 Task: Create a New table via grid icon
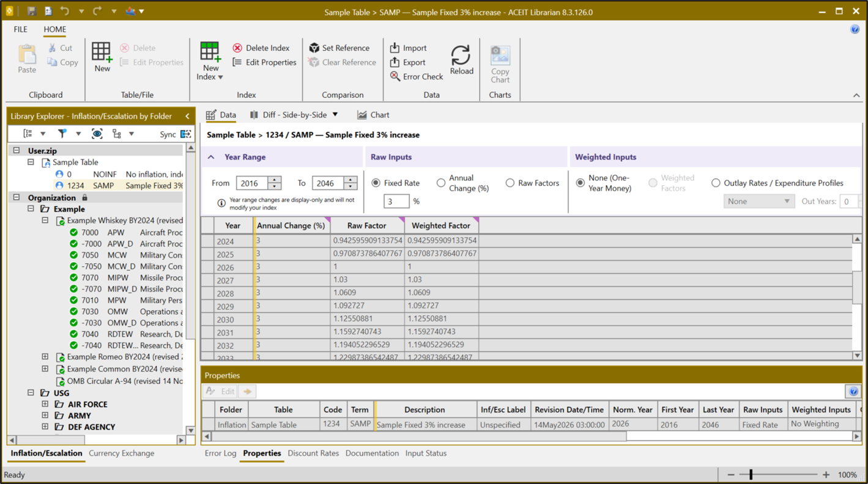[x=102, y=53]
